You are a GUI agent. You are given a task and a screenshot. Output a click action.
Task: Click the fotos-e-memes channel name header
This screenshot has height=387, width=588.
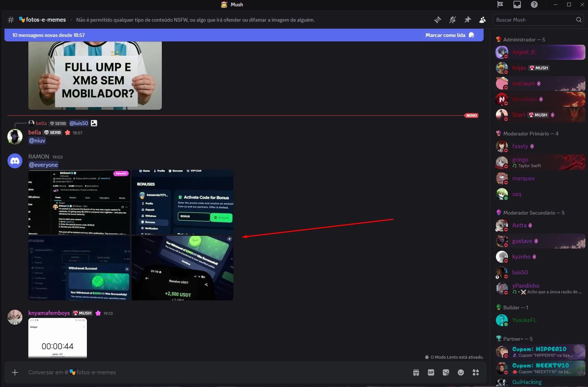pos(43,20)
